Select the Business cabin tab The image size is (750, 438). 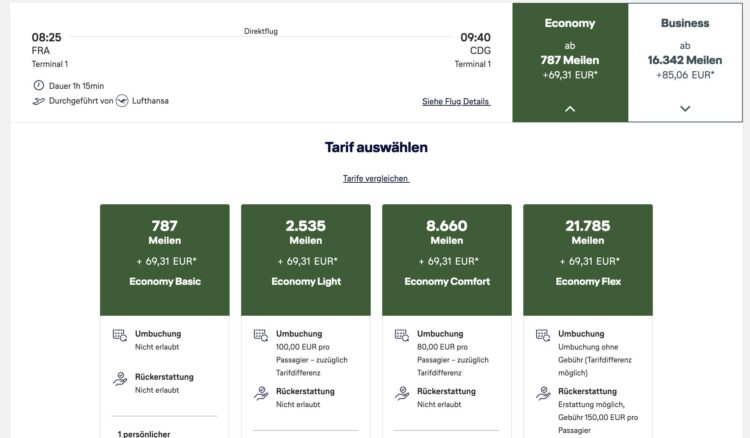tap(685, 62)
